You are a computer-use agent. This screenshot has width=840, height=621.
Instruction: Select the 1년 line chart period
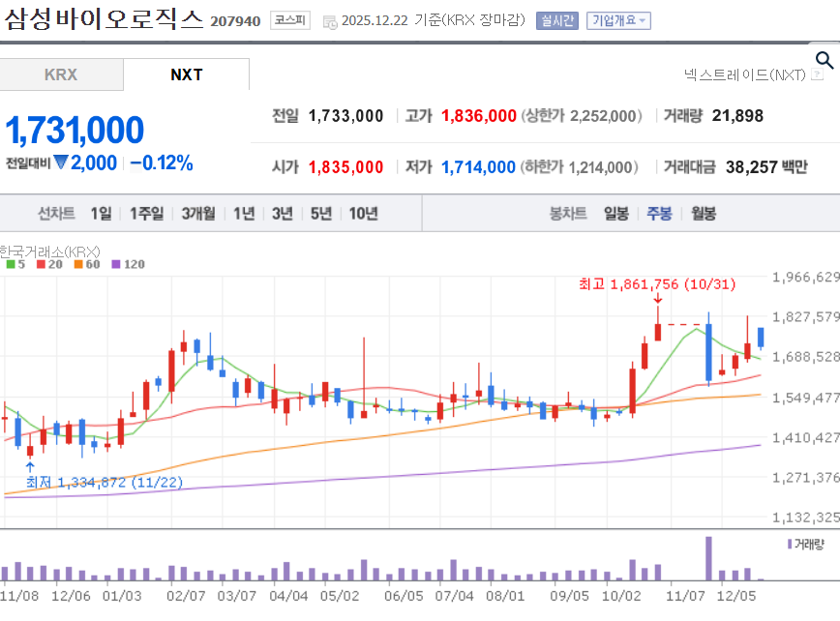[244, 214]
